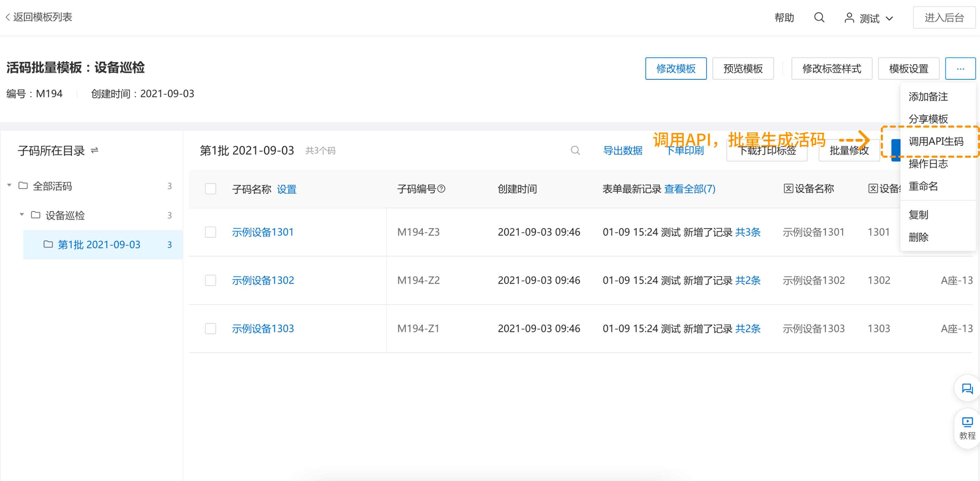The image size is (980, 481).
Task: Click the M194-Z1 code number cell
Action: [418, 329]
